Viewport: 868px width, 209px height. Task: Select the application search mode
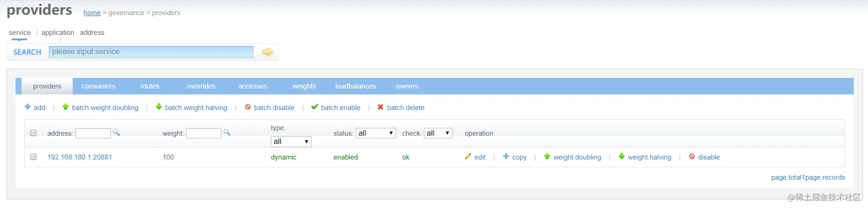pos(58,33)
